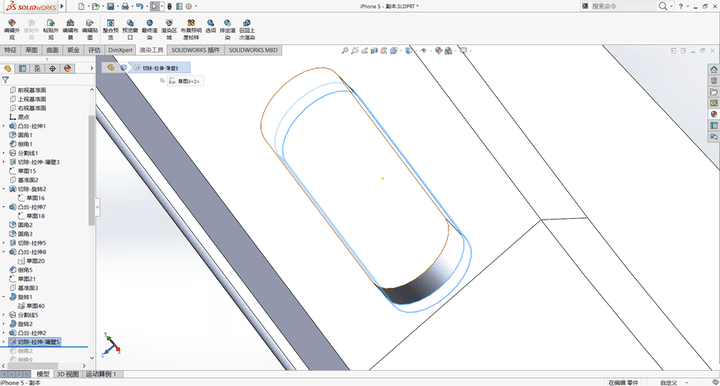Expand the 凸台-拉伸1 feature node
Viewport: 720px width, 386px height.
click(4, 126)
